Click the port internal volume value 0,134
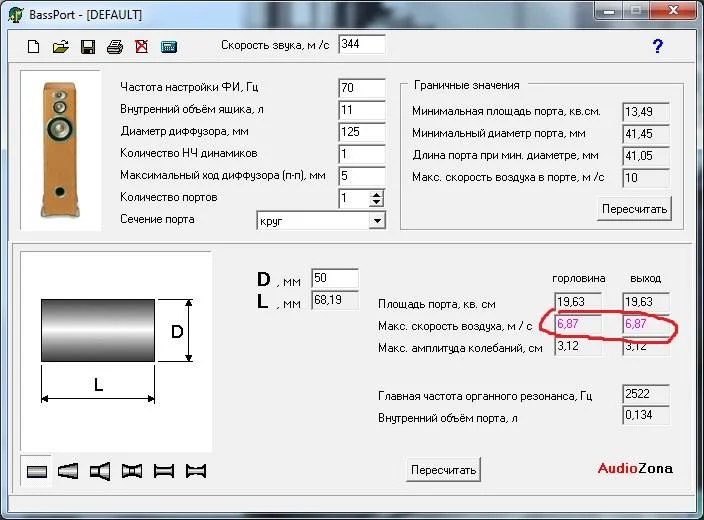Screen dimensions: 704x520 click(x=646, y=415)
